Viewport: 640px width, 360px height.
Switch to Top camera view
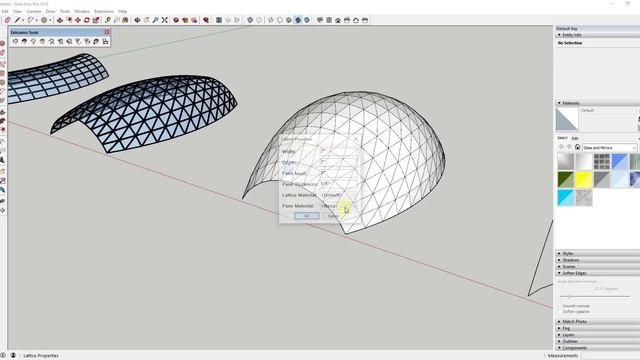pyautogui.click(x=329, y=20)
